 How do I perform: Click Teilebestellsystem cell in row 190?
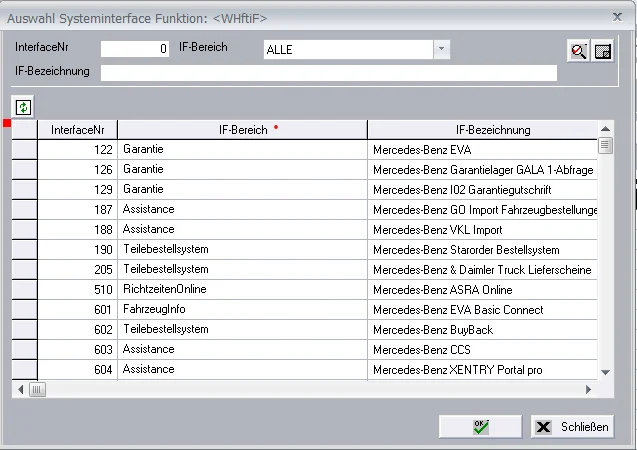(x=243, y=249)
